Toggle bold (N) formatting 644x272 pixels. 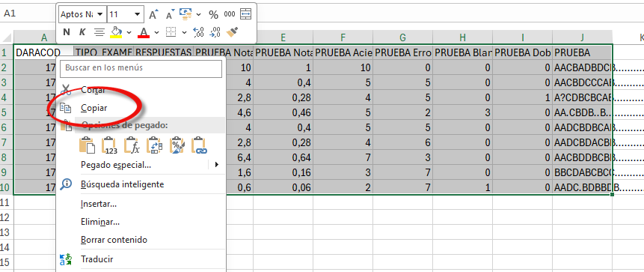[67, 31]
